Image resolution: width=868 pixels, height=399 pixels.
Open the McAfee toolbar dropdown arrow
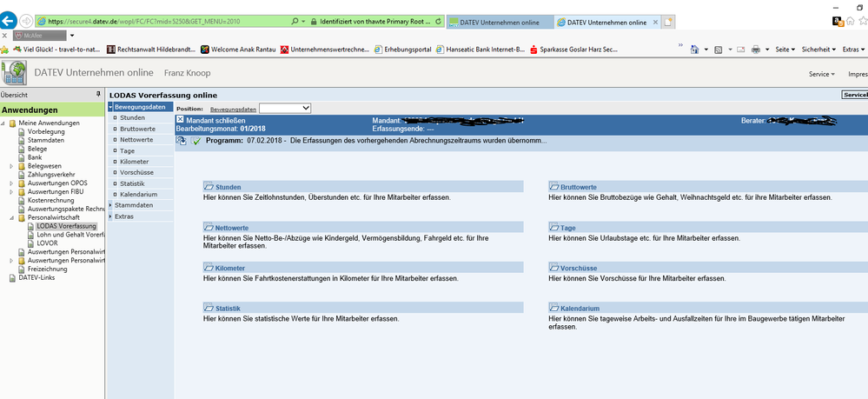click(x=71, y=36)
